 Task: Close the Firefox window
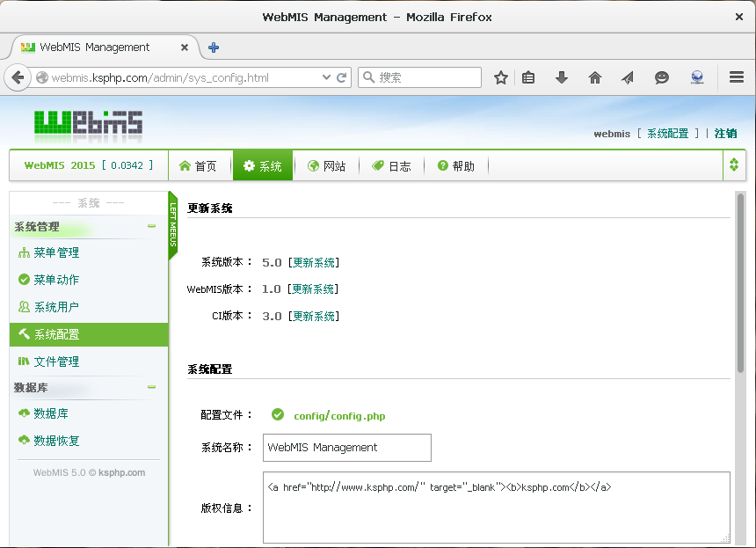click(738, 17)
